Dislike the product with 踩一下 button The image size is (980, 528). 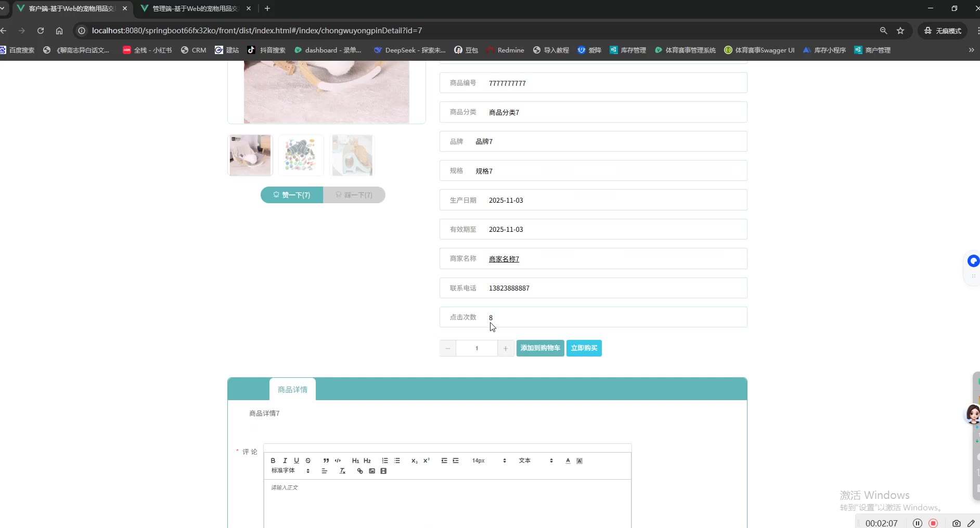(354, 195)
